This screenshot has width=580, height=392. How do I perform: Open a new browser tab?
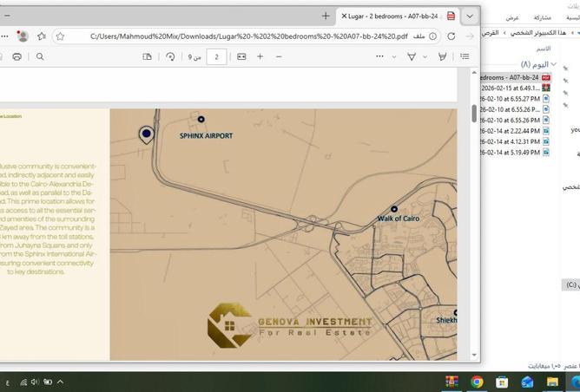[x=326, y=16]
